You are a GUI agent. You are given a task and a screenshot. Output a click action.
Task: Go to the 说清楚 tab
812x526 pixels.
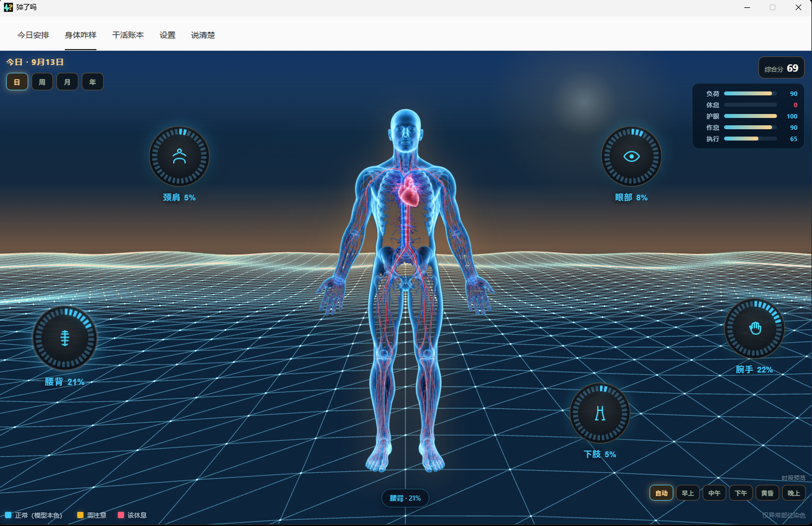[x=203, y=35]
